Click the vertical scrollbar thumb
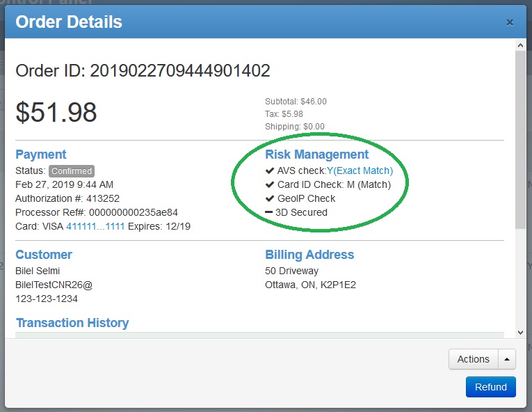Viewport: 532px width, 412px height. (x=520, y=139)
